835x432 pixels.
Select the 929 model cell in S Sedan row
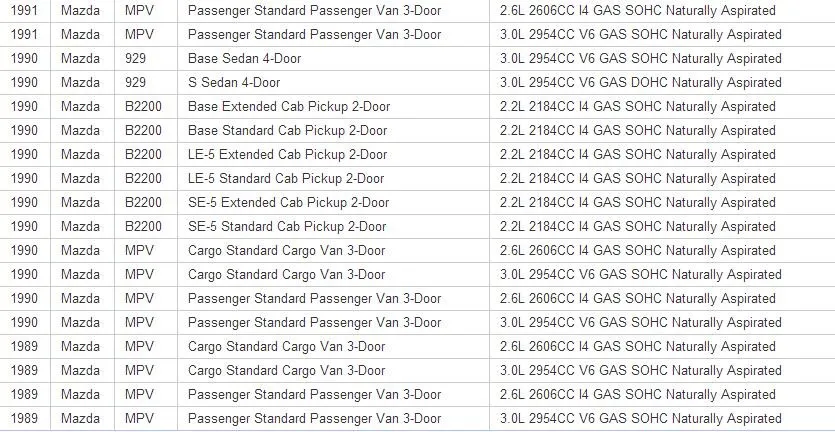146,83
